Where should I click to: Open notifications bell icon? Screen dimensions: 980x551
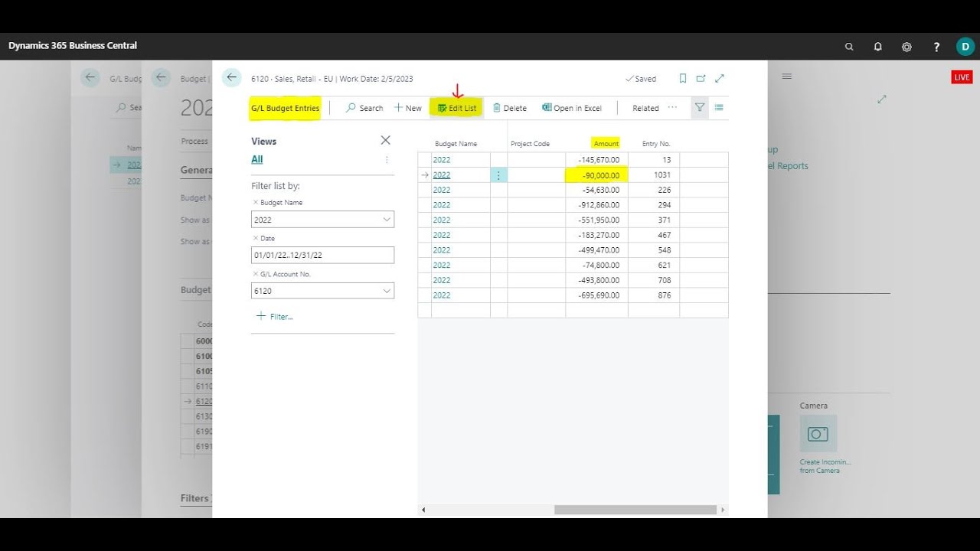click(x=877, y=47)
